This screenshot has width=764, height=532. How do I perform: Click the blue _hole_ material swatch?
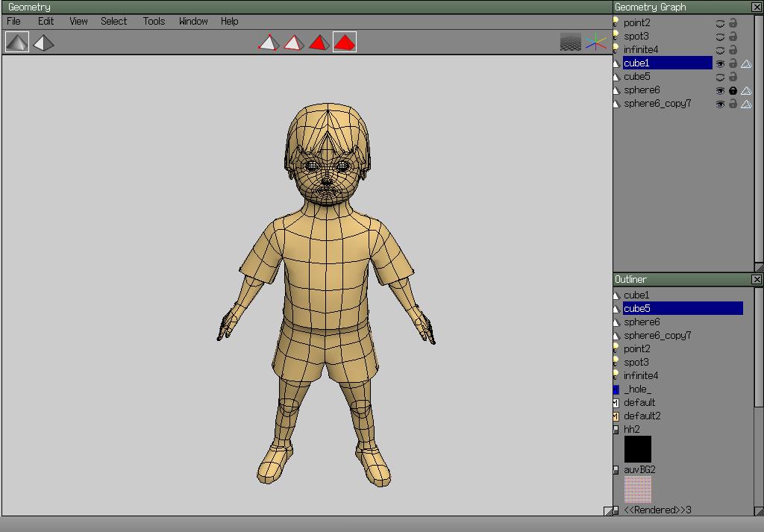[x=616, y=389]
